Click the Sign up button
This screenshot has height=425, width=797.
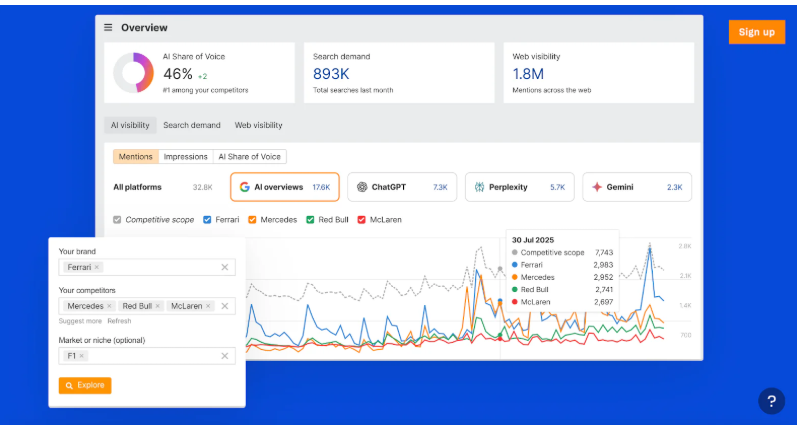tap(756, 32)
